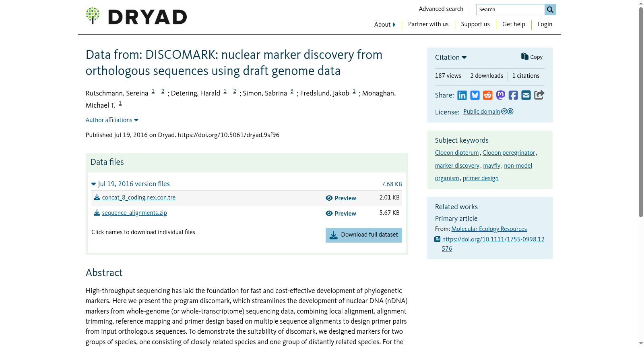Share dataset via email icon
Screen dimensions: 644x347
[x=526, y=95]
